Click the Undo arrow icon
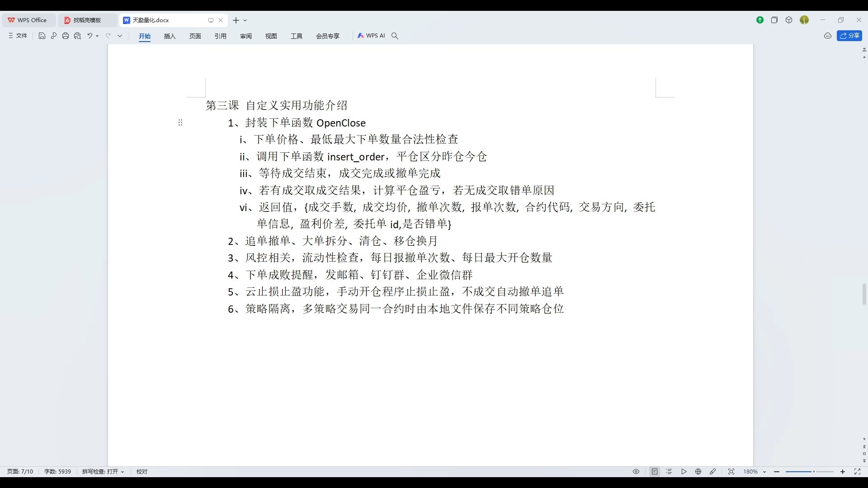The height and width of the screenshot is (488, 868). click(90, 36)
